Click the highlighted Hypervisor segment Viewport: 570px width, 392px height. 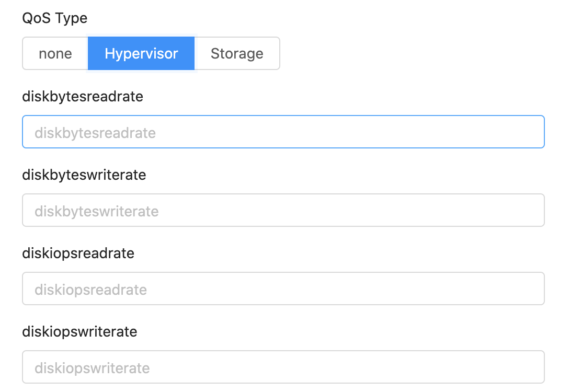(x=141, y=53)
